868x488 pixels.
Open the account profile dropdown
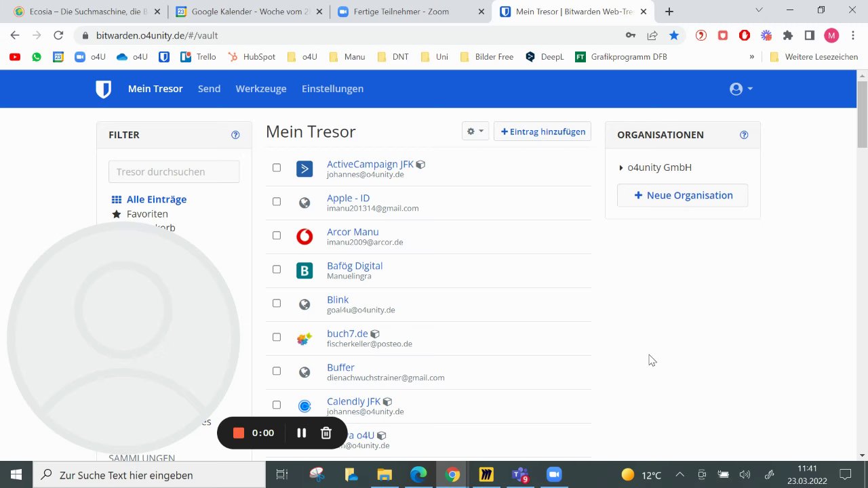click(741, 89)
